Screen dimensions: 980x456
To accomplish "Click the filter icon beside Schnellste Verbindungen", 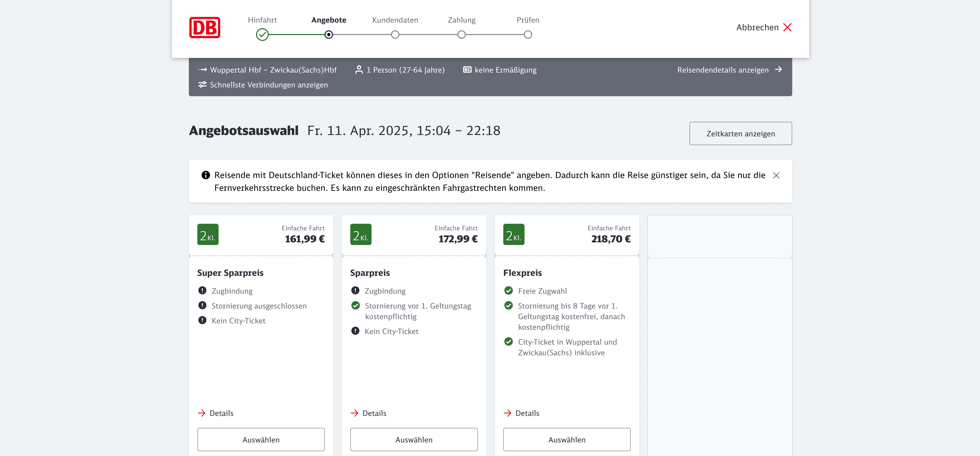I will click(202, 85).
